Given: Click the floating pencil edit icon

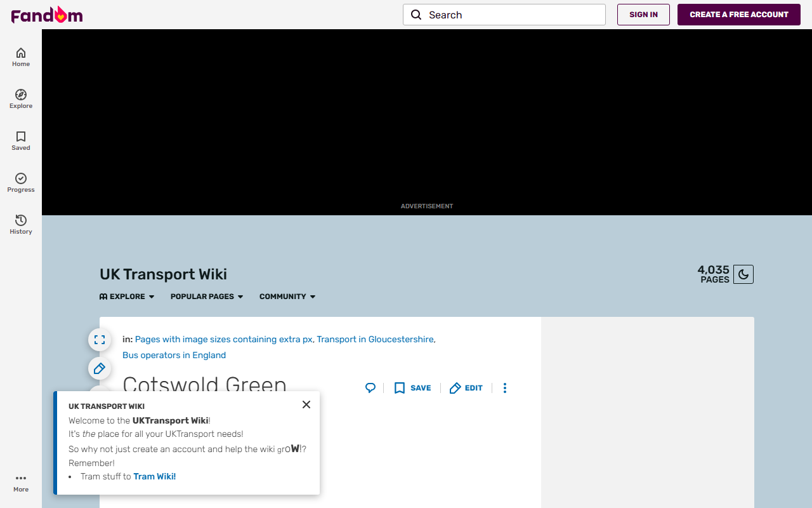Looking at the screenshot, I should pos(100,369).
